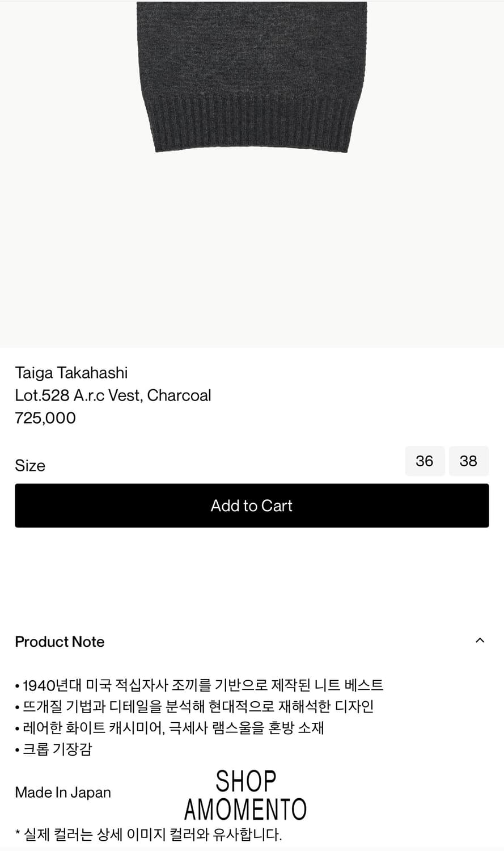This screenshot has height=851, width=504.
Task: Open the Taiga Takahashi brand link
Action: click(x=71, y=373)
